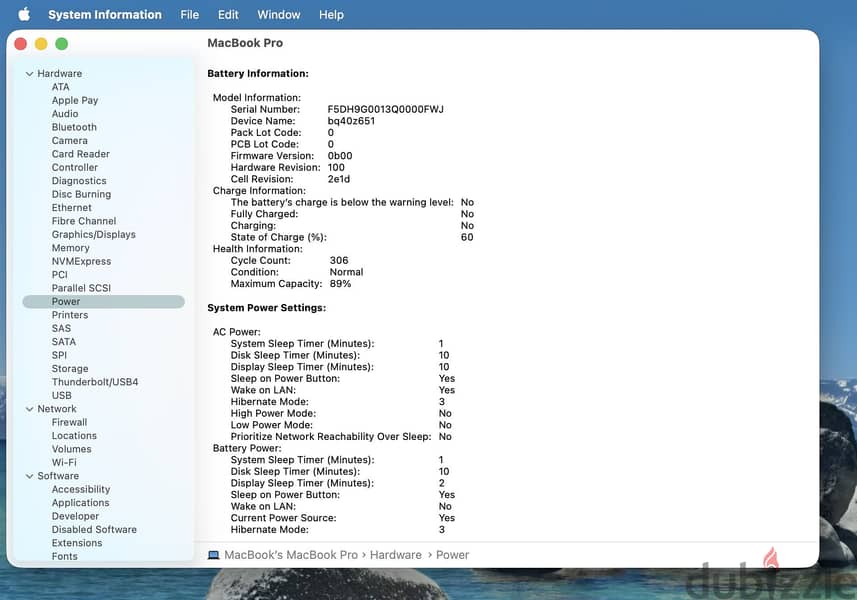This screenshot has height=600, width=857.
Task: Open the Help menu
Action: pyautogui.click(x=331, y=15)
